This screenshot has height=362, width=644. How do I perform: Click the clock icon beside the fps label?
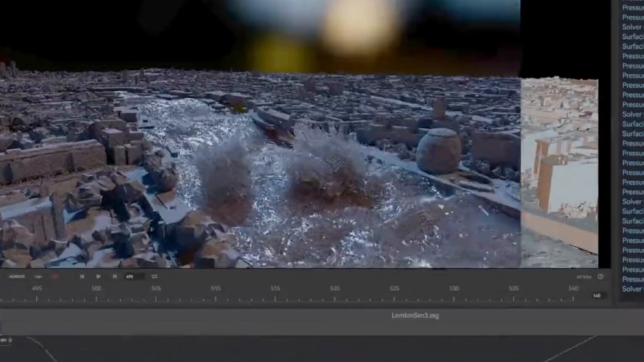click(x=600, y=277)
